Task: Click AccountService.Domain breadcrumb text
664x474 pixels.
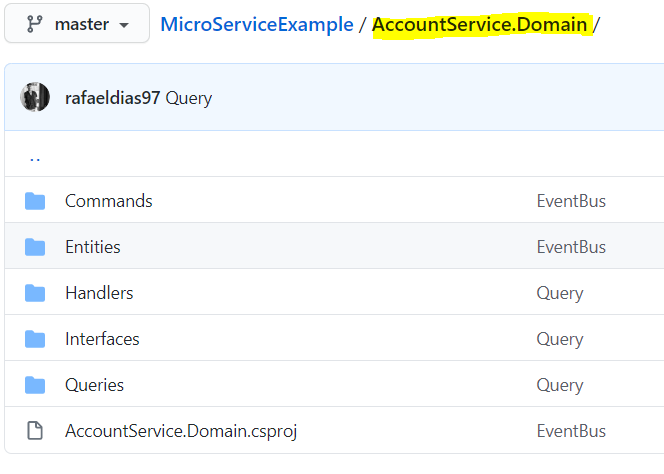Action: pos(479,24)
